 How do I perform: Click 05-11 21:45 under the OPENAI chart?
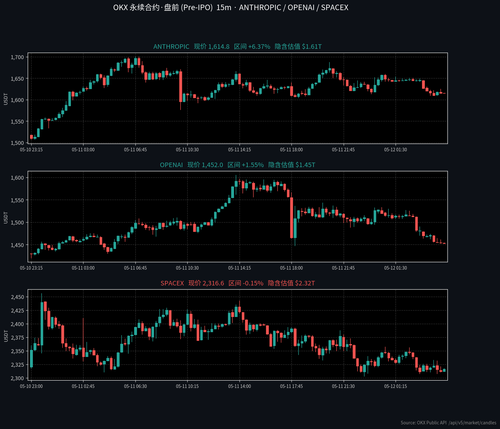pos(343,268)
